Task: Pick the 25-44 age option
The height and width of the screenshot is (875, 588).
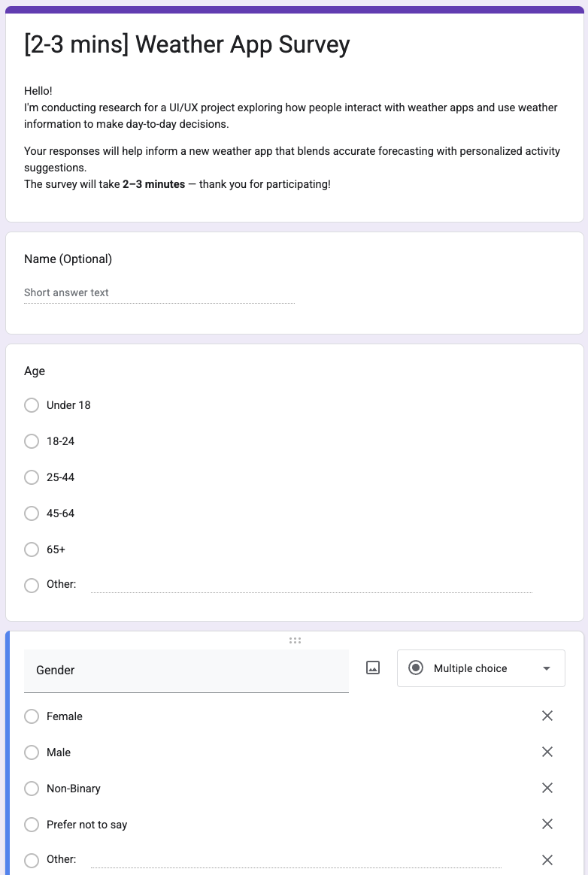Action: 32,477
